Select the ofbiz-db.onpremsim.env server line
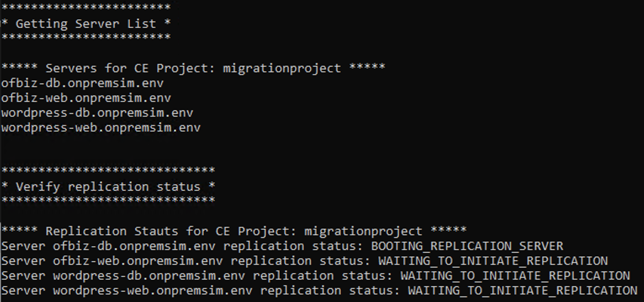This screenshot has height=302, width=644. tap(82, 83)
